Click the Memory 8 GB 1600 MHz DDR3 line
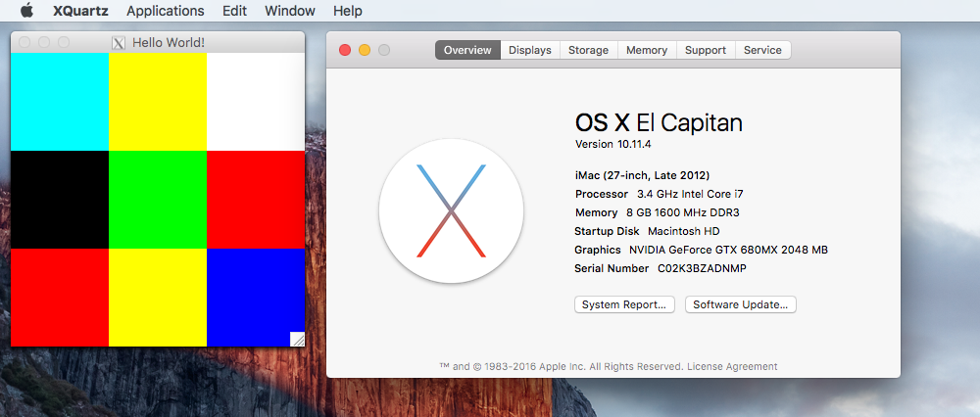The height and width of the screenshot is (417, 980). click(x=657, y=212)
